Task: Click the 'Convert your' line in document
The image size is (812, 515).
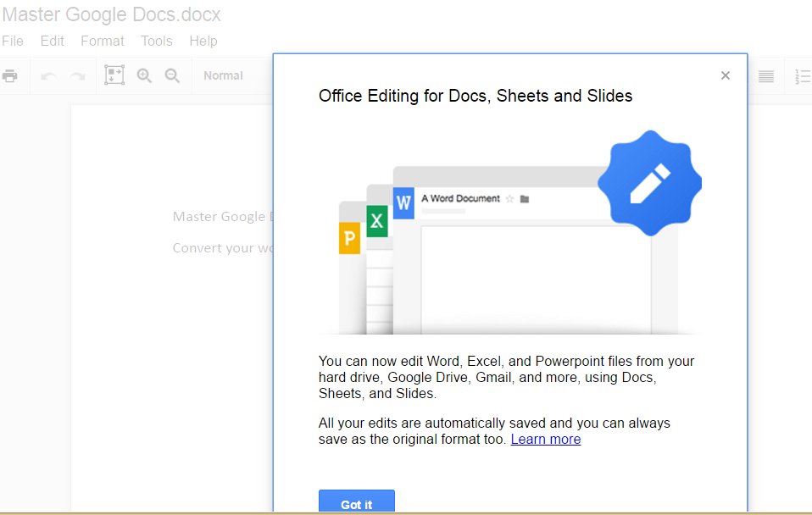Action: [223, 248]
